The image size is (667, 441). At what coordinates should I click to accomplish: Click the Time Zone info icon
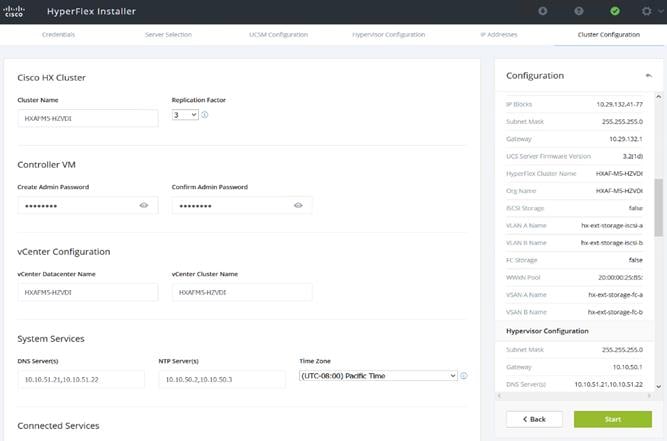click(464, 376)
